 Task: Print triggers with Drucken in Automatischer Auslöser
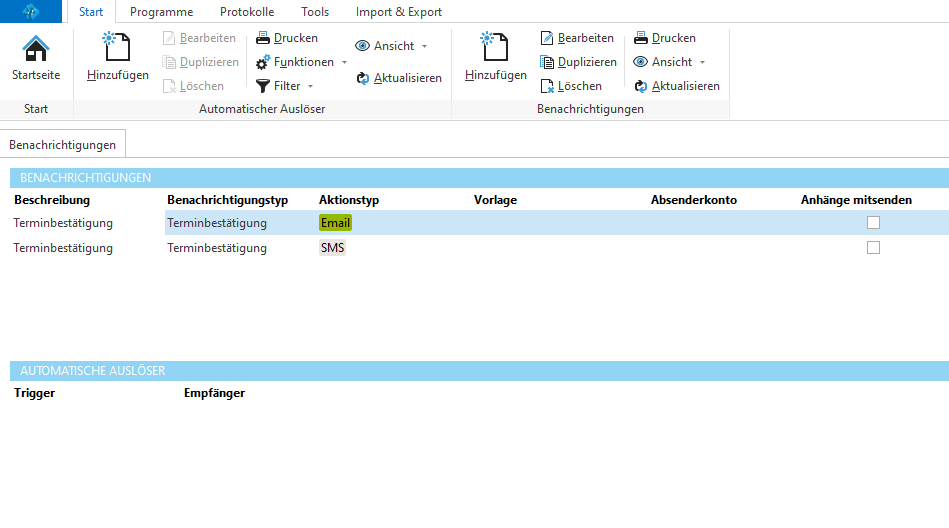click(x=287, y=38)
